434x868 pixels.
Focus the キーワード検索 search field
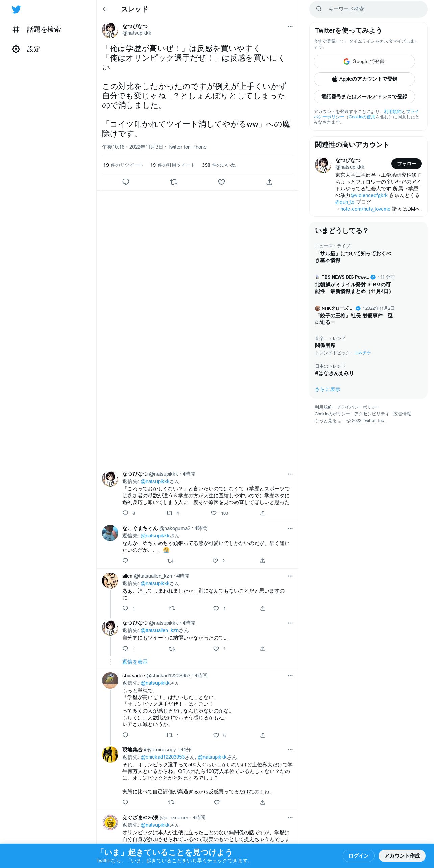(368, 9)
